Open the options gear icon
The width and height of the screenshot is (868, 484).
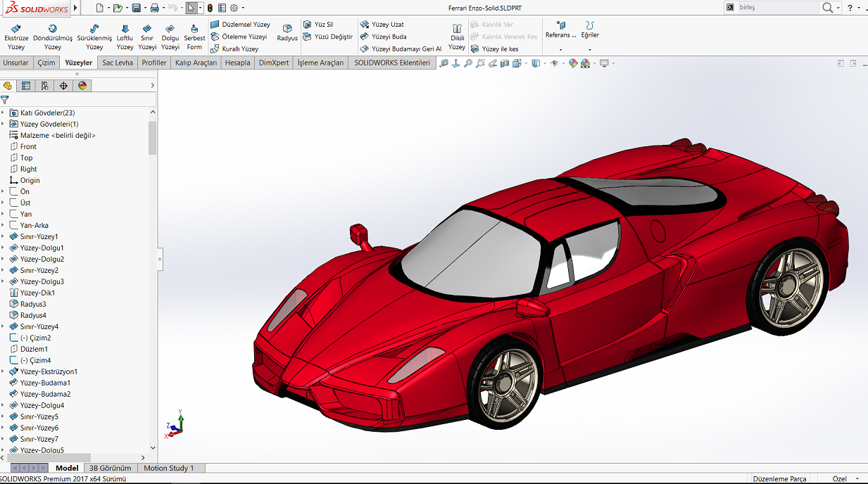234,8
